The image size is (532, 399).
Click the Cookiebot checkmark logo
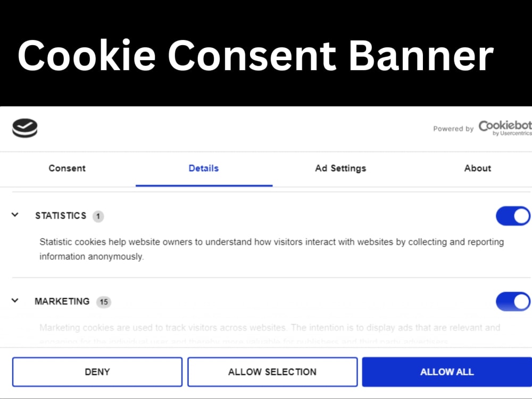click(x=25, y=128)
